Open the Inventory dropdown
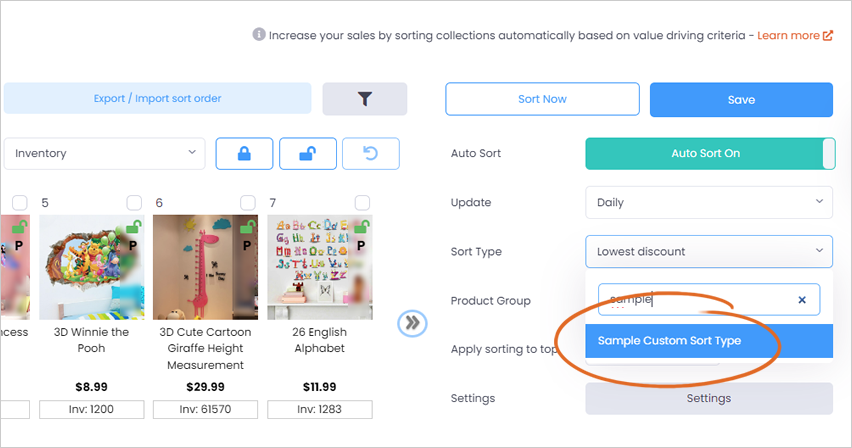Viewport: 852px width, 448px height. [x=104, y=153]
